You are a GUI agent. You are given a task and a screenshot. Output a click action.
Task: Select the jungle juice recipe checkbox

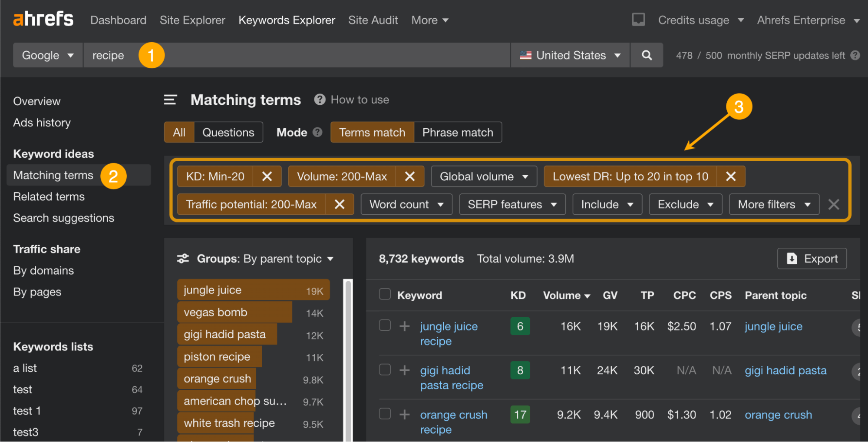[385, 326]
